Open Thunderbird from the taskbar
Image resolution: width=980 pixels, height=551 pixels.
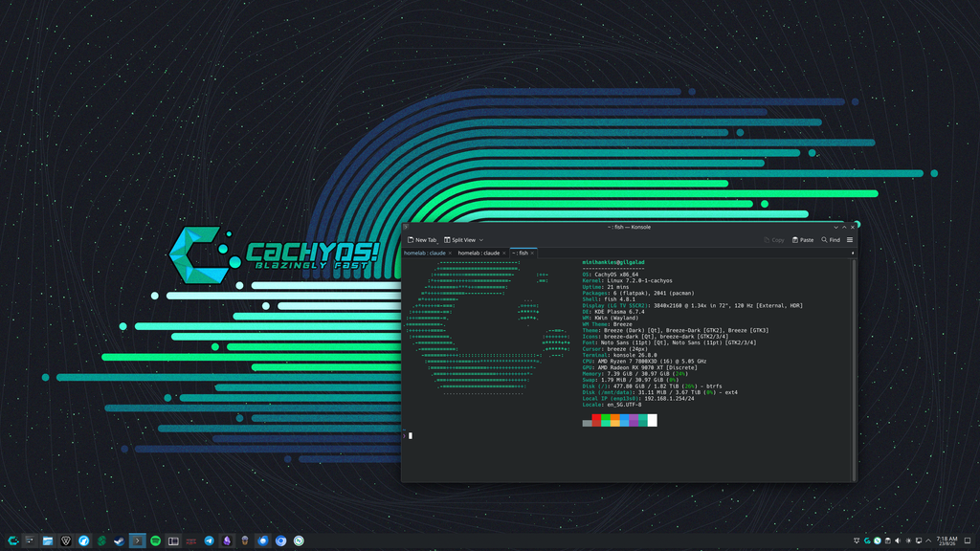point(263,541)
